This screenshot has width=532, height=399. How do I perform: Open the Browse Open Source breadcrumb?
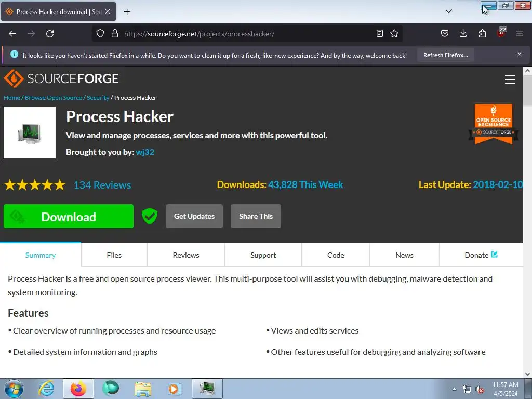point(54,98)
